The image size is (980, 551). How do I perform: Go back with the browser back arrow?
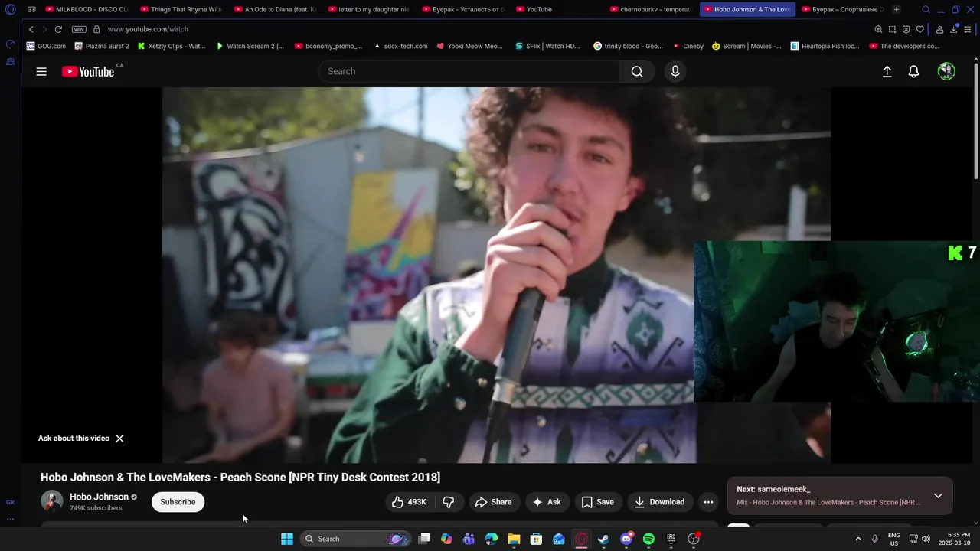coord(31,29)
